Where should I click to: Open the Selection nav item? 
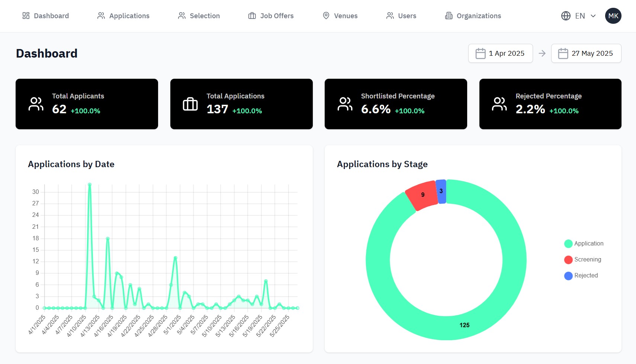[x=199, y=16]
